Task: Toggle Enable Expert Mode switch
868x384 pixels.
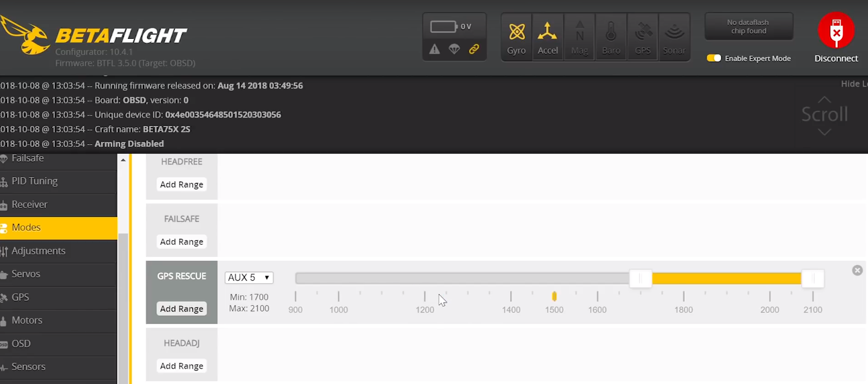Action: [714, 58]
